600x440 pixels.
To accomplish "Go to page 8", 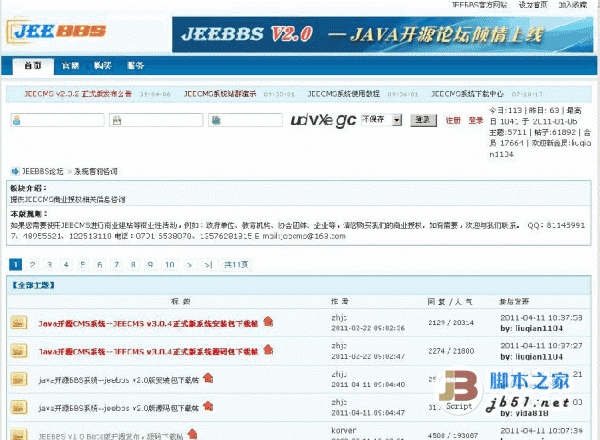I will (x=133, y=264).
